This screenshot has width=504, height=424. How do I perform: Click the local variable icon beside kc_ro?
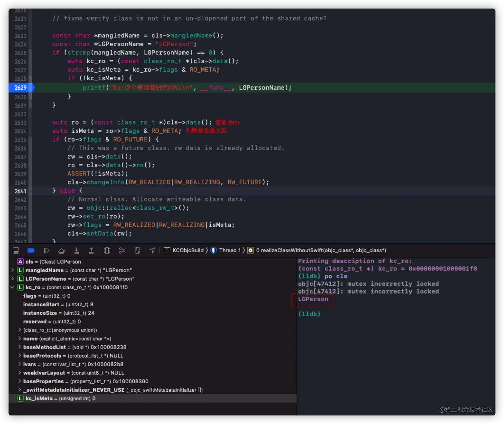pyautogui.click(x=20, y=287)
